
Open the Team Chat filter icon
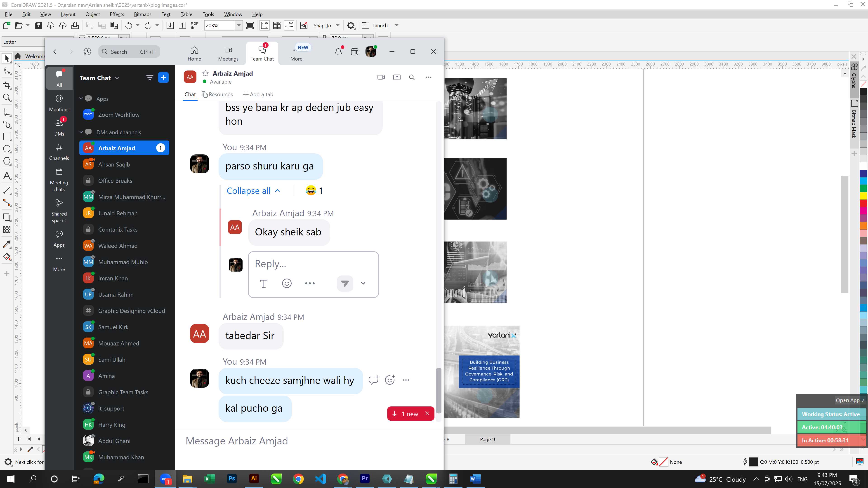(x=150, y=77)
